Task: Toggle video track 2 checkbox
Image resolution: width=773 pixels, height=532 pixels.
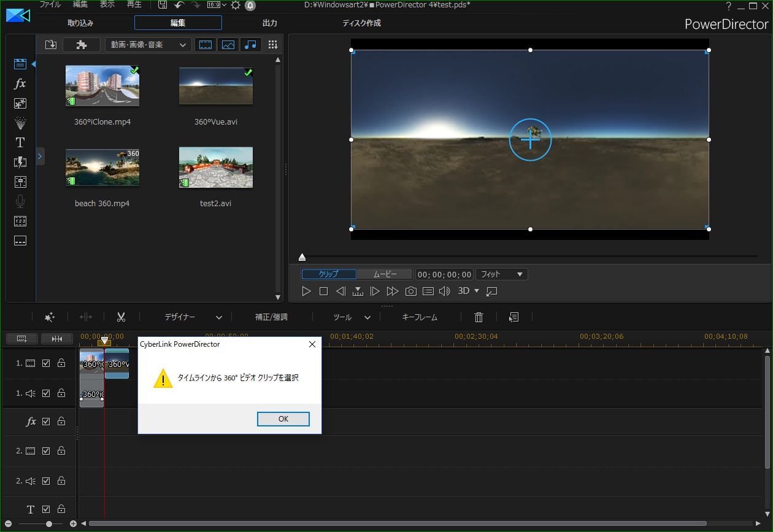Action: (x=46, y=450)
